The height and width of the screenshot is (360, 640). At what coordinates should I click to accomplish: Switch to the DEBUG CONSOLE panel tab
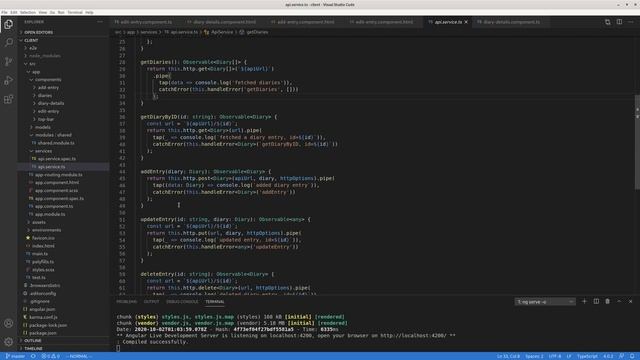[182, 302]
